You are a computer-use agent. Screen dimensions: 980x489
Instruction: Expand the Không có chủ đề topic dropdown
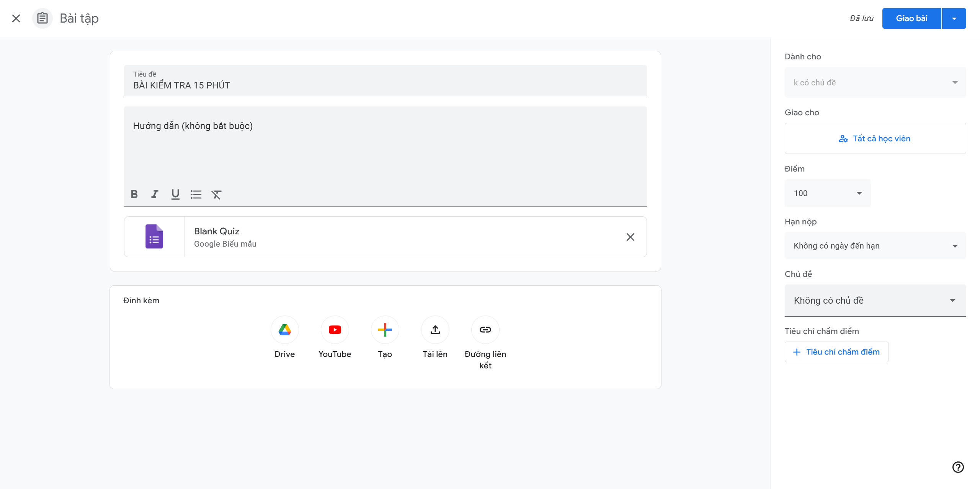(x=875, y=301)
